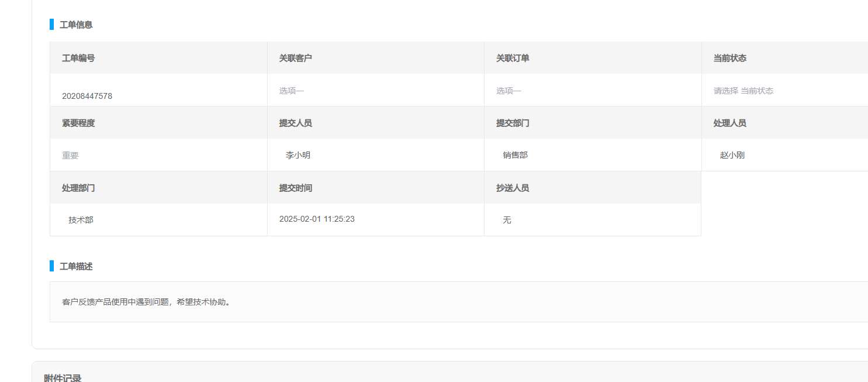Open the 紧要程度 dropdown showing 重要
The height and width of the screenshot is (382, 868).
(158, 156)
